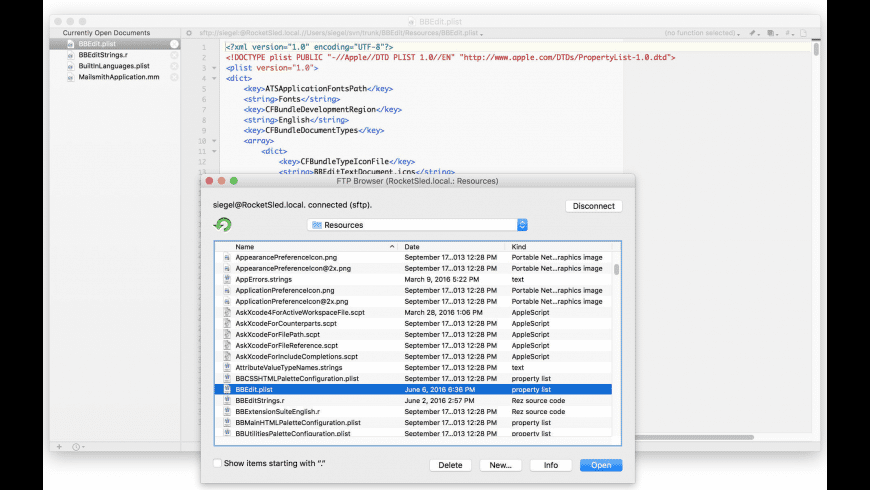Sort the file list by Date column
Screen dimensions: 870x490
tap(452, 247)
